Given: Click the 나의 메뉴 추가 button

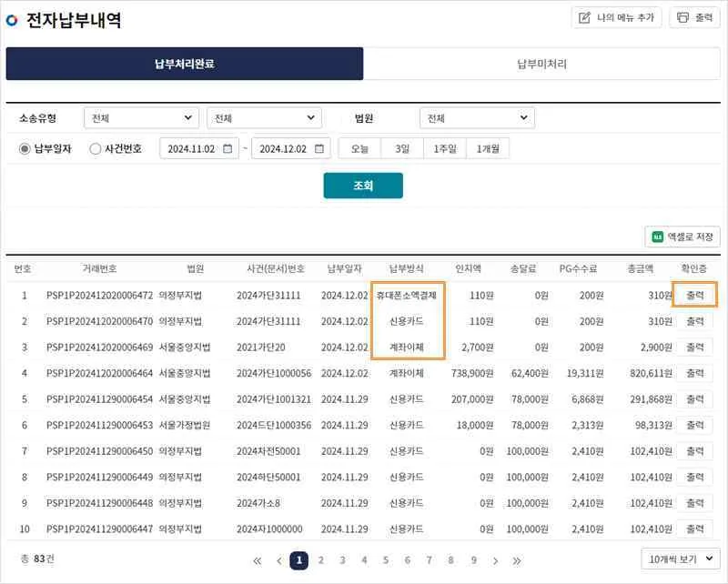Looking at the screenshot, I should pos(616,17).
